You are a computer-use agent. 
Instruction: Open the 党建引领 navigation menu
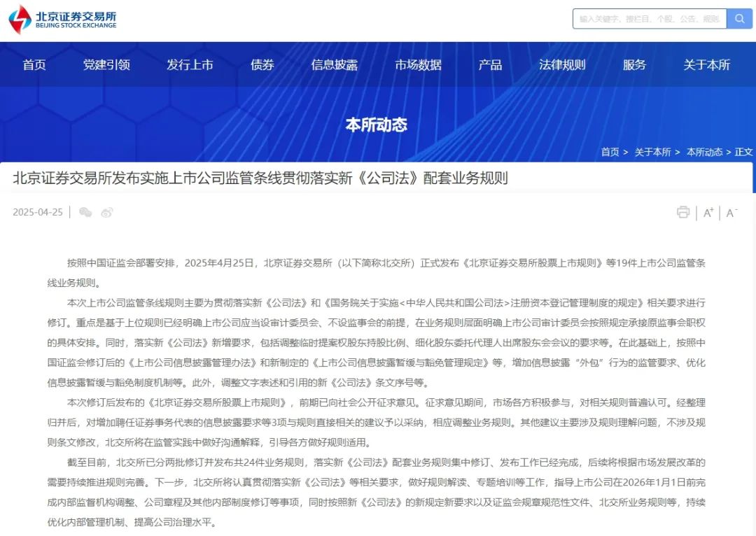click(x=106, y=64)
